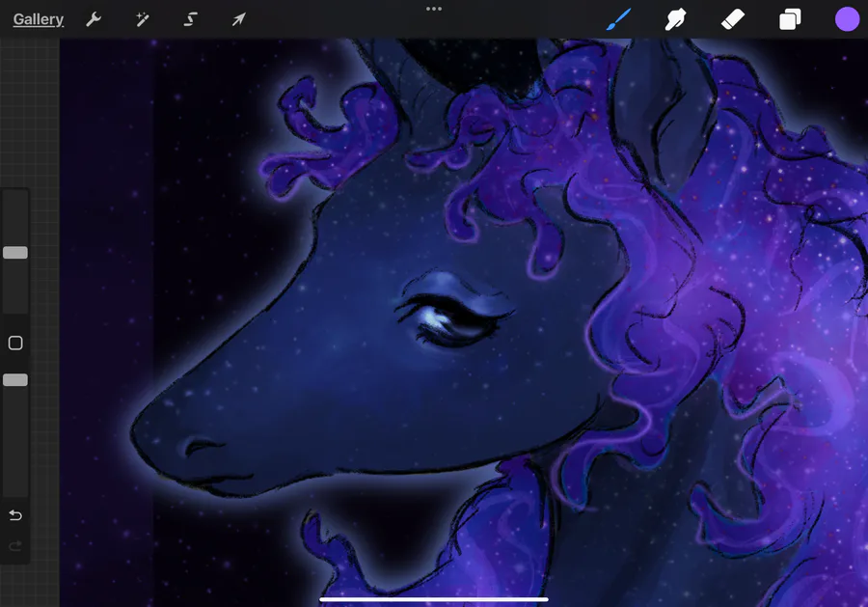Redo the last undone action

15,546
